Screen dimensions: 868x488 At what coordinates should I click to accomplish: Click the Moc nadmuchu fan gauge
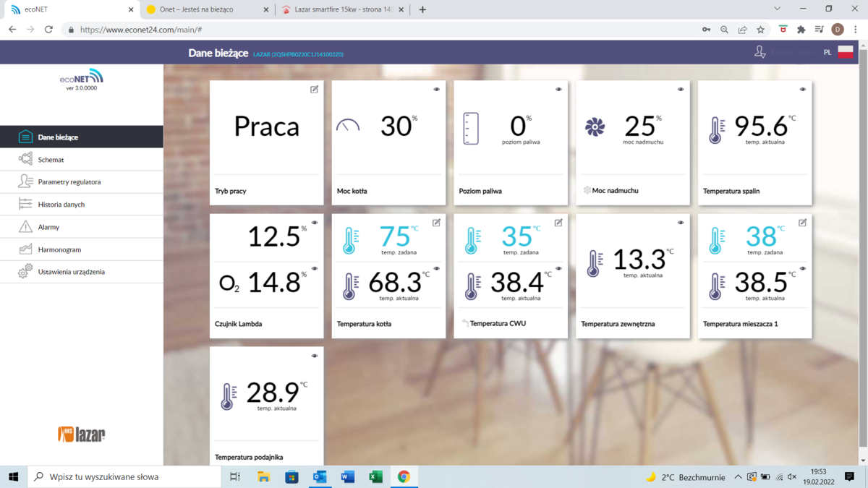pyautogui.click(x=595, y=127)
